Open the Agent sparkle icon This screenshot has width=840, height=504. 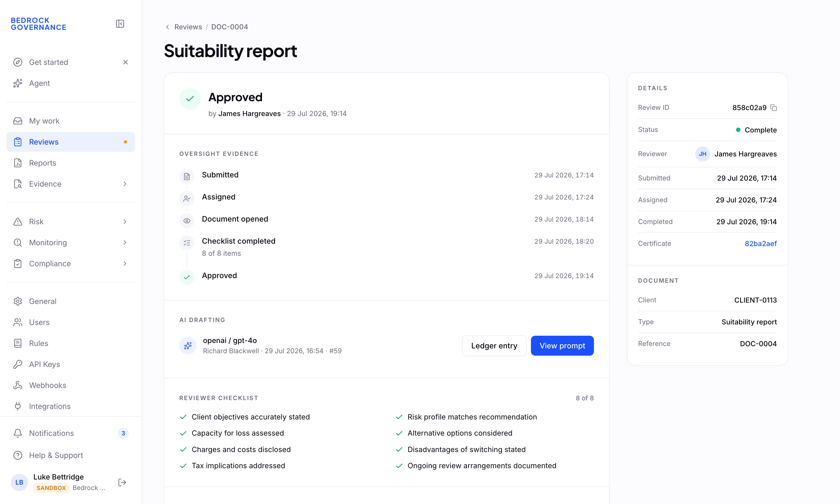[x=18, y=83]
